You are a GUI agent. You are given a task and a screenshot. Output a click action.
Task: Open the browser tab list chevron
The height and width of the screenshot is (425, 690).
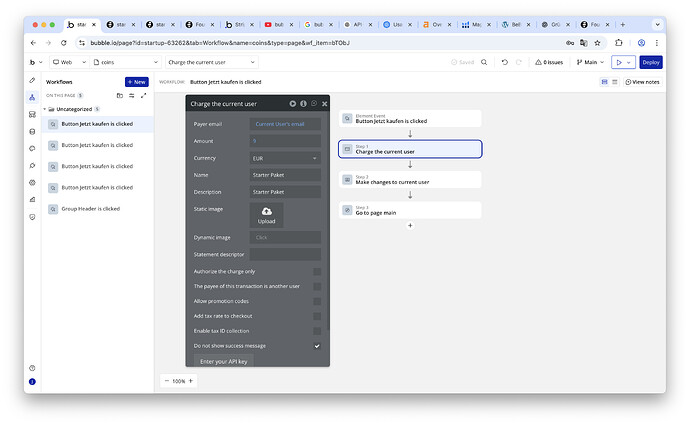click(657, 25)
